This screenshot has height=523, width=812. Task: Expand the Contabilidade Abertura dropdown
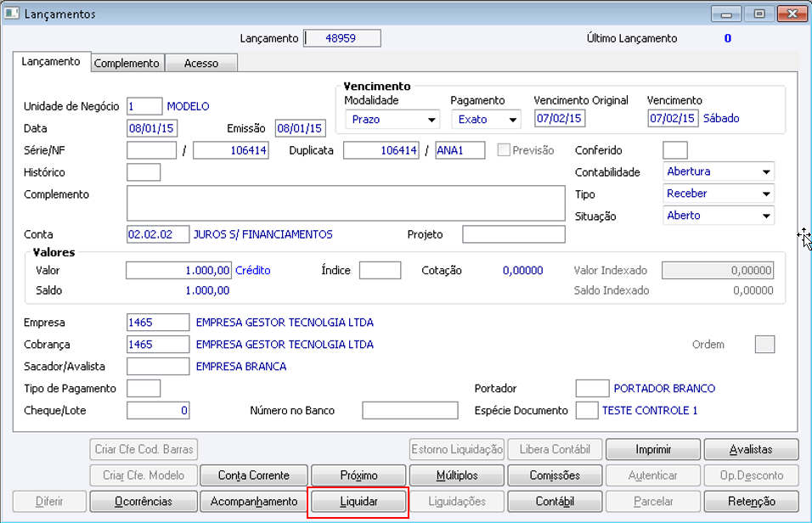(x=719, y=172)
